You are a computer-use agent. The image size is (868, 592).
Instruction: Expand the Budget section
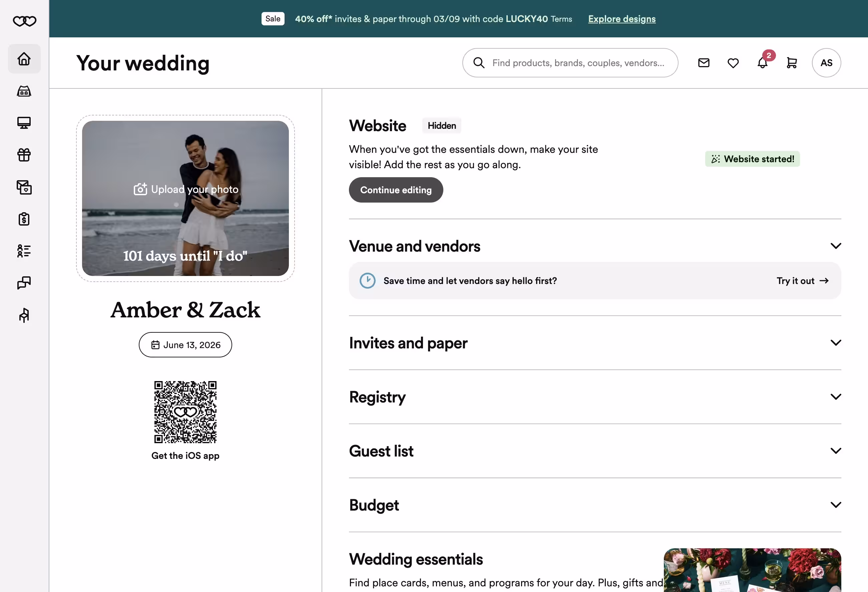coord(836,504)
